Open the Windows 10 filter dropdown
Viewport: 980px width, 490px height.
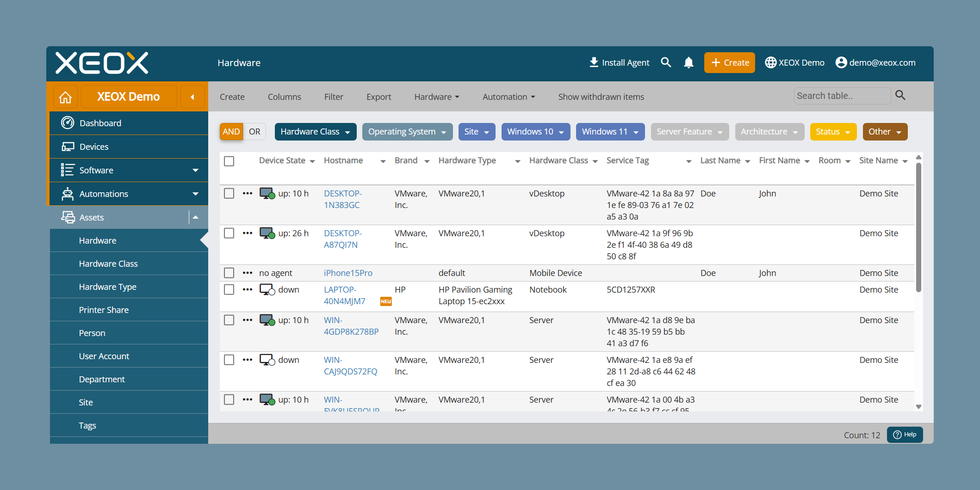(x=536, y=132)
